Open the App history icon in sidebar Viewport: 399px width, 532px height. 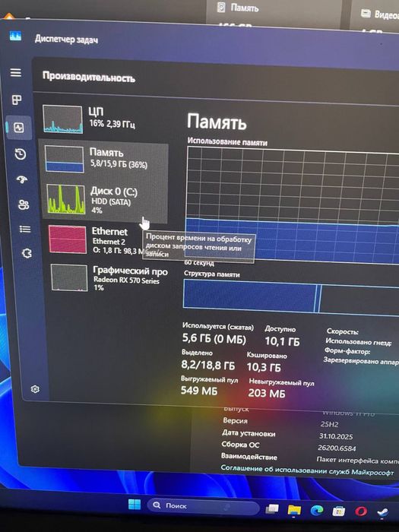pyautogui.click(x=21, y=154)
